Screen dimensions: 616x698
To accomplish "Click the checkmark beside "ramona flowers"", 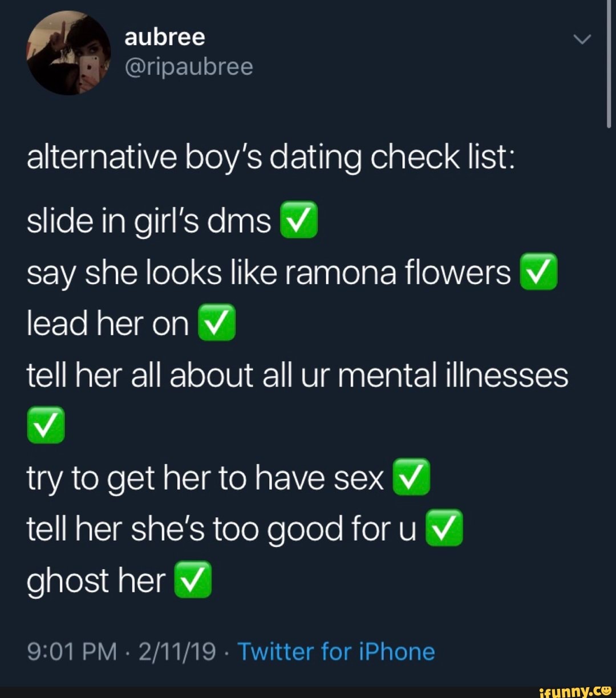I will 538,272.
